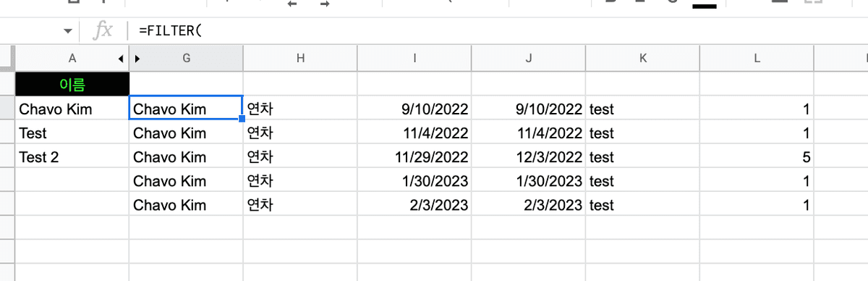Select column H header

pos(300,58)
